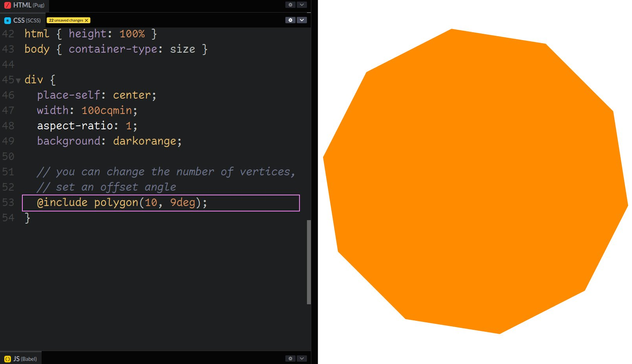
Task: Click the 'aspect-ratio: 1;' line
Action: (87, 126)
